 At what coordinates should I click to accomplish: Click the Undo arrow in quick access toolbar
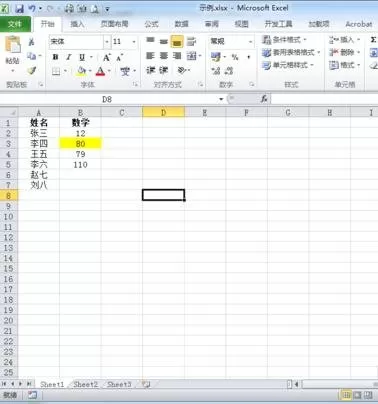pos(32,9)
